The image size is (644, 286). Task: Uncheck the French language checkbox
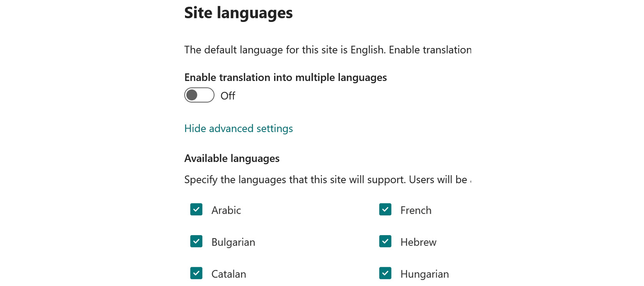click(385, 210)
